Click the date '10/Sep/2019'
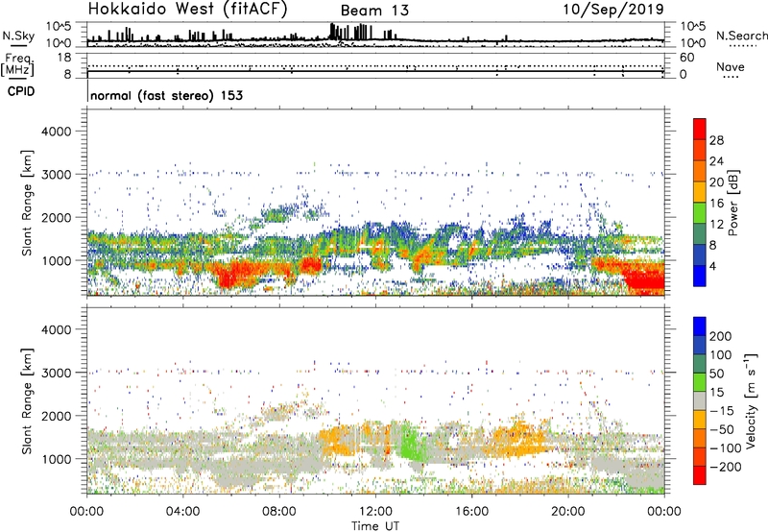 613,9
